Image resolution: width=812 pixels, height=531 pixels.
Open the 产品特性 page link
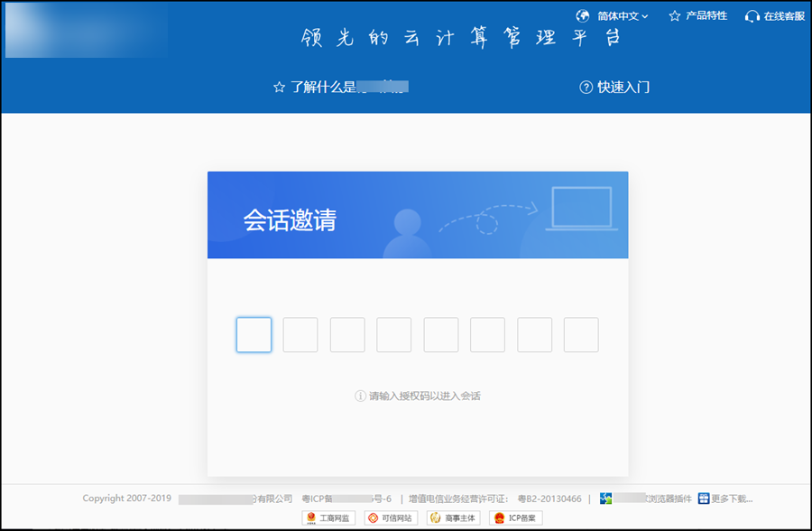click(706, 16)
